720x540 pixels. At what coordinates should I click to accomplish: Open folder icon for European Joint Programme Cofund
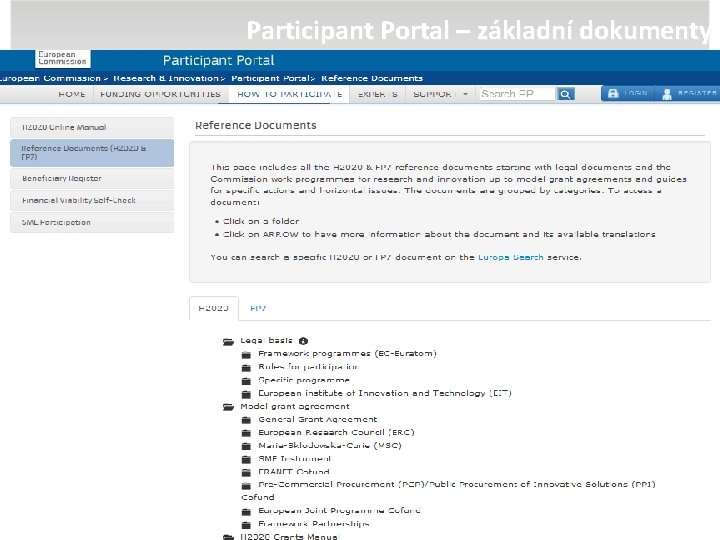(246, 512)
